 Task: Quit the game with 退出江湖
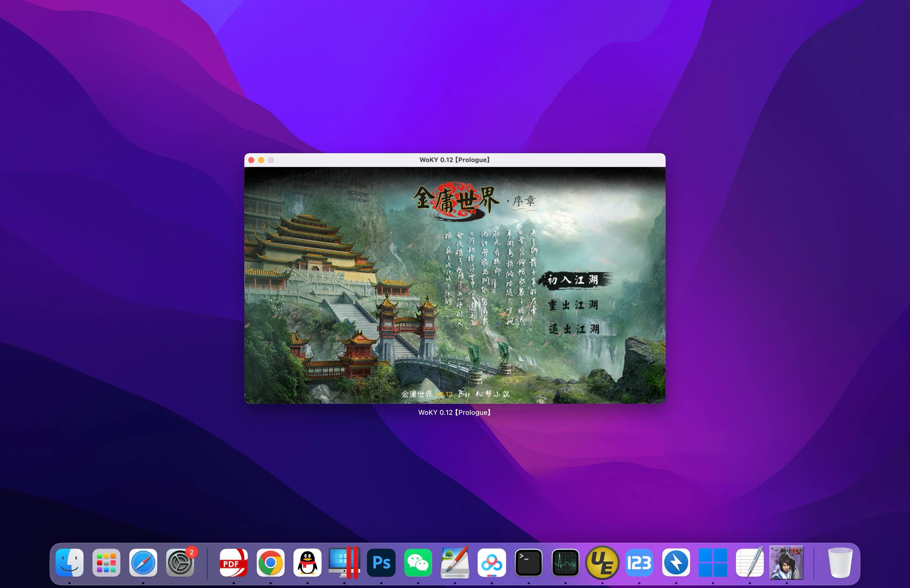pyautogui.click(x=574, y=329)
